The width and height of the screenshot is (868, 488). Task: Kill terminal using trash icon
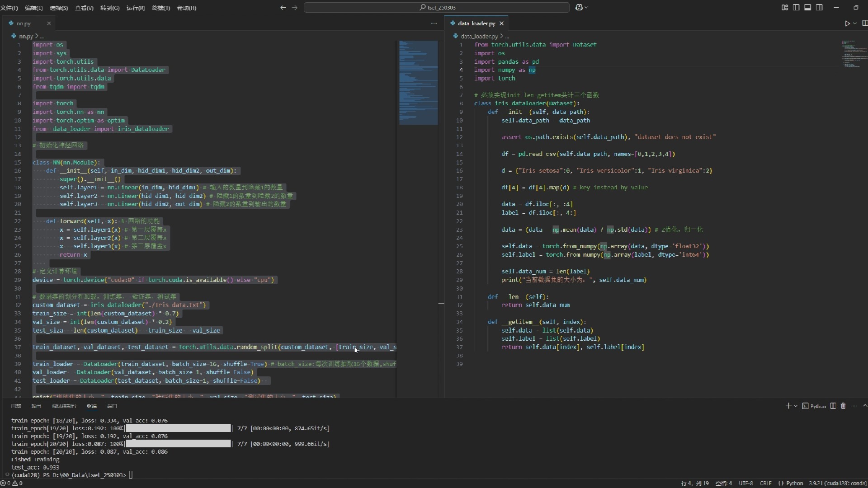843,406
